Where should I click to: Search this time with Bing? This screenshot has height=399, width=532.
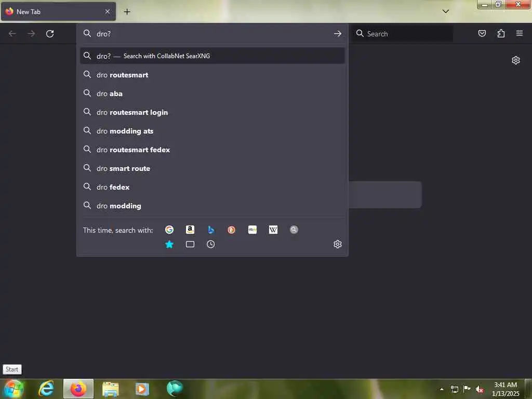click(211, 230)
